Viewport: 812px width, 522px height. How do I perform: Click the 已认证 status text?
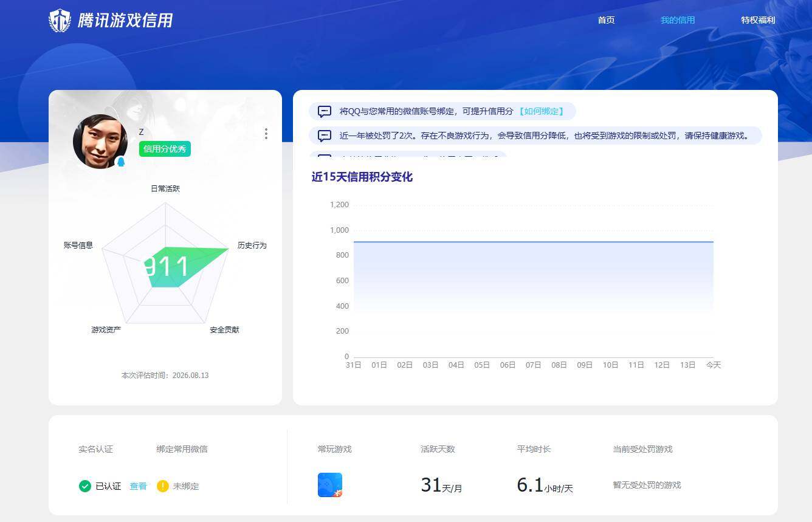[x=108, y=486]
